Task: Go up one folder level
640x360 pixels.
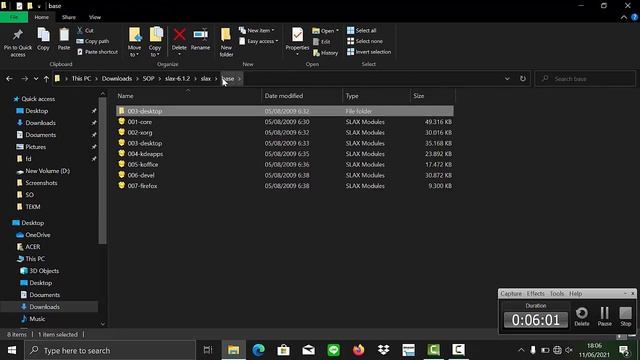Action: (x=46, y=79)
